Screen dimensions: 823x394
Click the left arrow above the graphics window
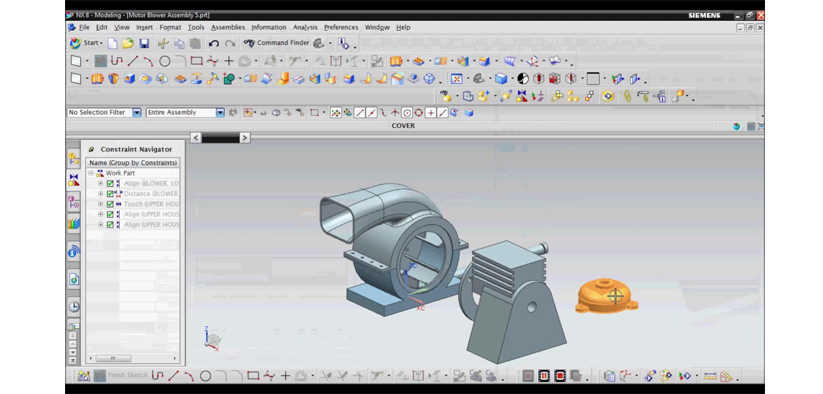(196, 137)
